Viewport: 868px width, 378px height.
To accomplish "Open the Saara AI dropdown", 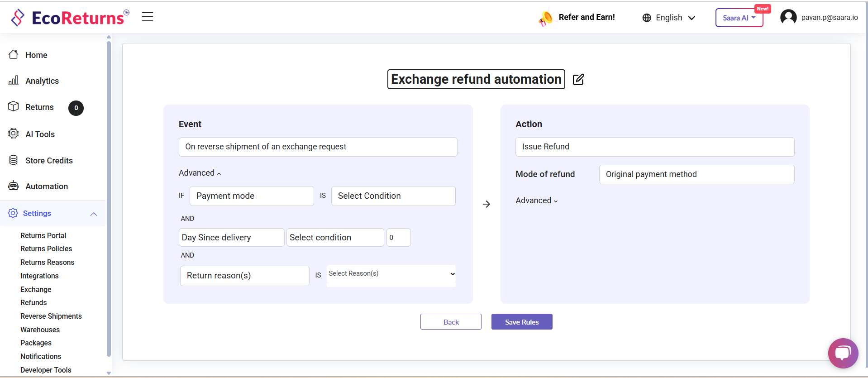I will coord(739,18).
